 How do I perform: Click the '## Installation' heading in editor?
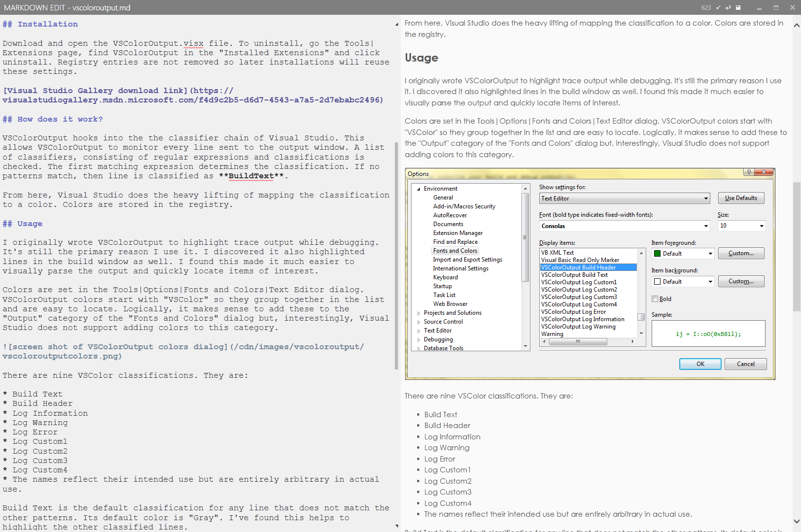coord(40,24)
